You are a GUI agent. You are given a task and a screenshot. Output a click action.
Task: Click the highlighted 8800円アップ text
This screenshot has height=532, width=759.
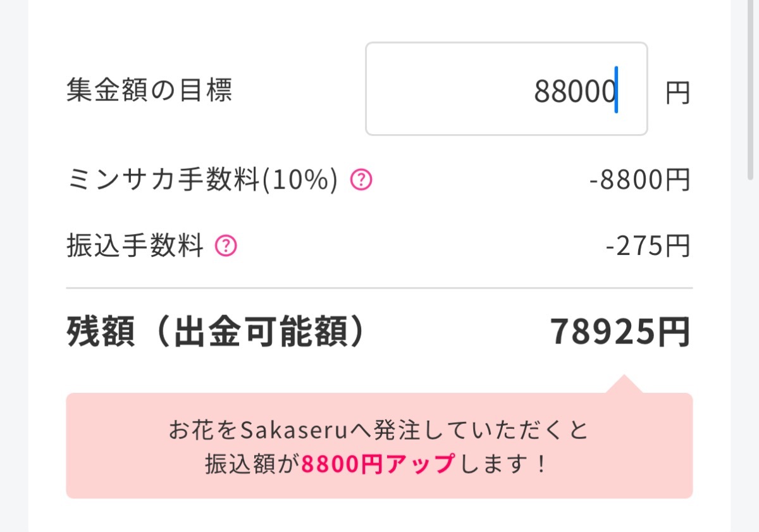click(x=378, y=465)
